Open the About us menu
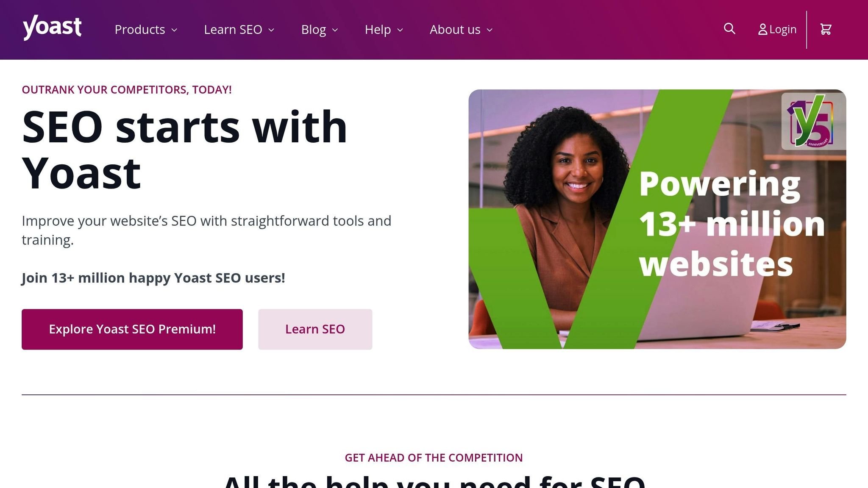Image resolution: width=868 pixels, height=488 pixels. [x=455, y=30]
